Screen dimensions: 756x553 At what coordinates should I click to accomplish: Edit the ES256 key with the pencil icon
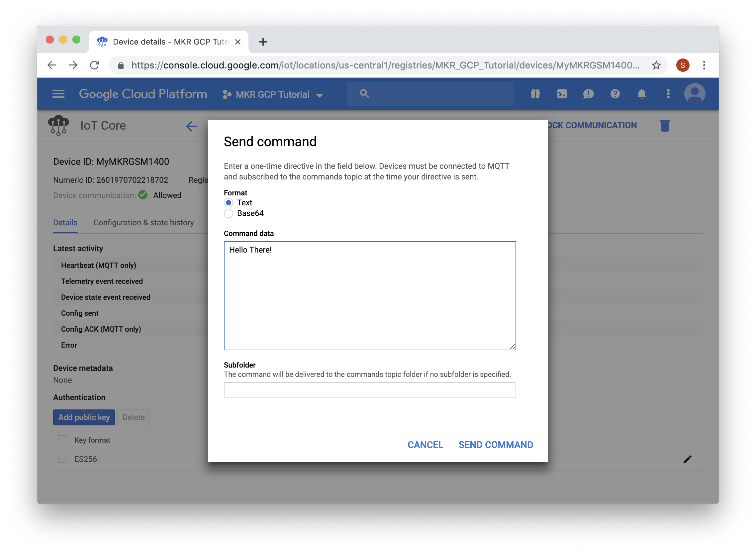point(688,459)
